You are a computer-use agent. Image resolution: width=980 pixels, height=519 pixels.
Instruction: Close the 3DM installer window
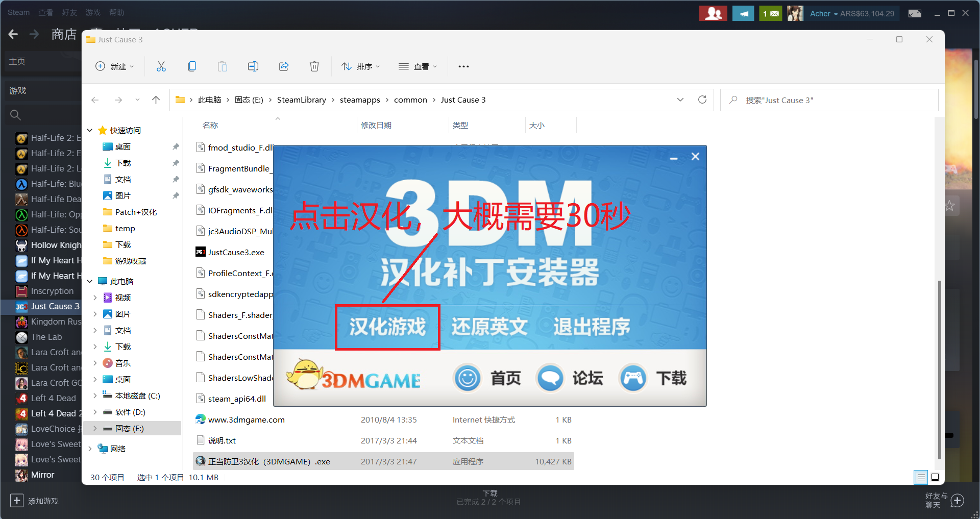pos(695,157)
